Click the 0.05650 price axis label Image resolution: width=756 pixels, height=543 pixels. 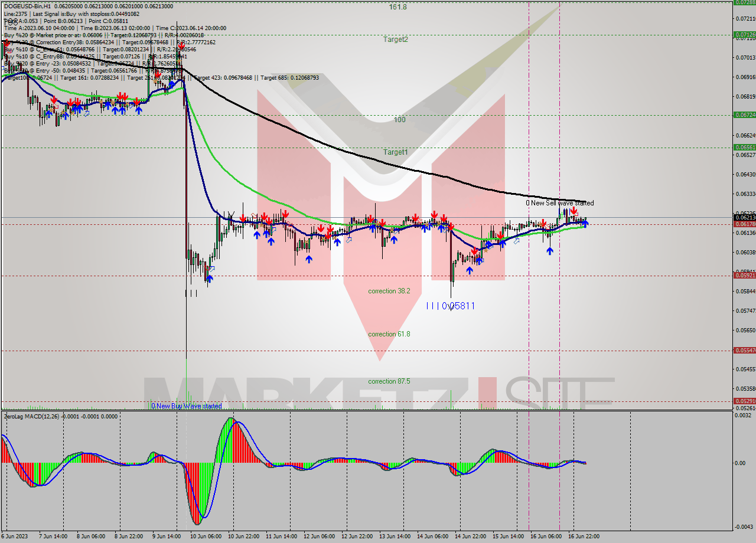click(x=744, y=330)
